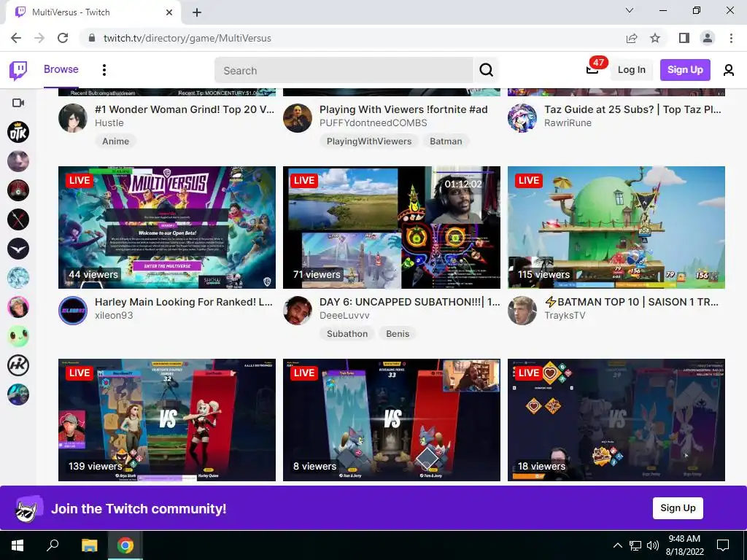Open 'Harley Main Looking For Ranked' stream title
This screenshot has height=560, width=747.
(183, 302)
